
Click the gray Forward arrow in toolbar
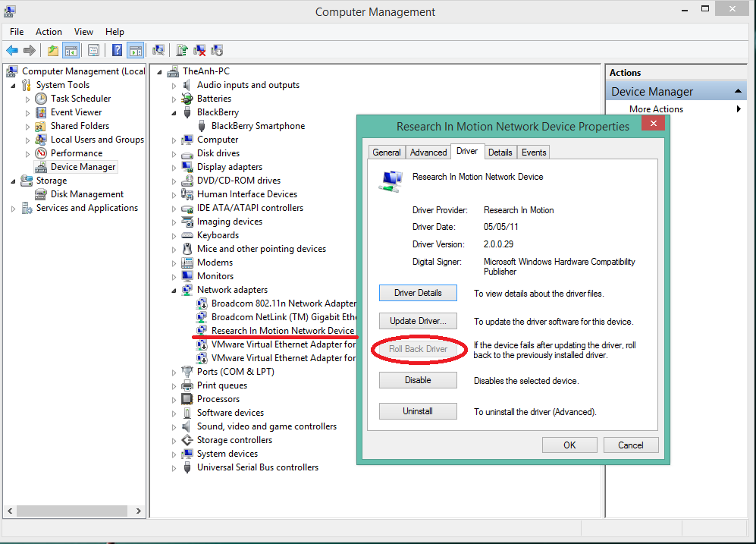[30, 50]
